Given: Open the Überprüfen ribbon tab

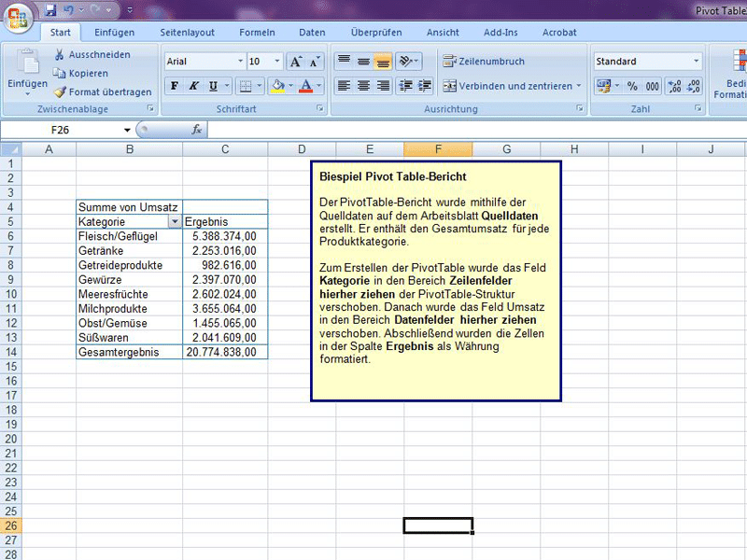Looking at the screenshot, I should [x=376, y=33].
